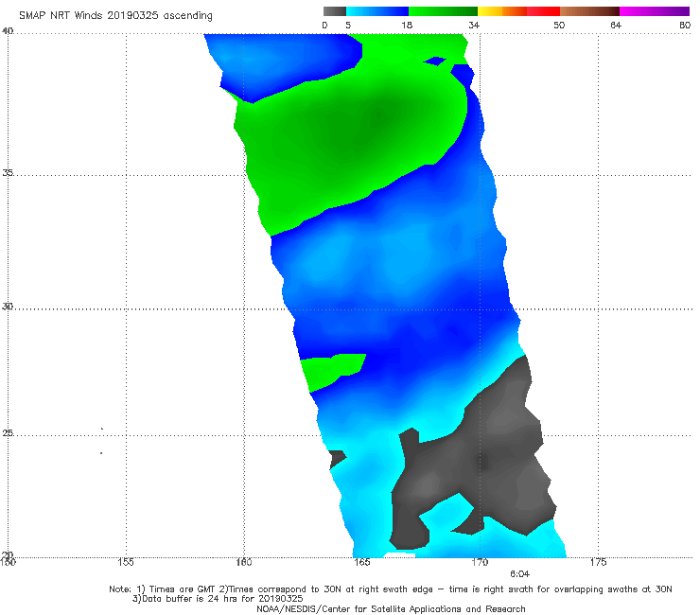Pick the brown segment of the color bar
This screenshot has height=615, width=700.
pos(589,11)
